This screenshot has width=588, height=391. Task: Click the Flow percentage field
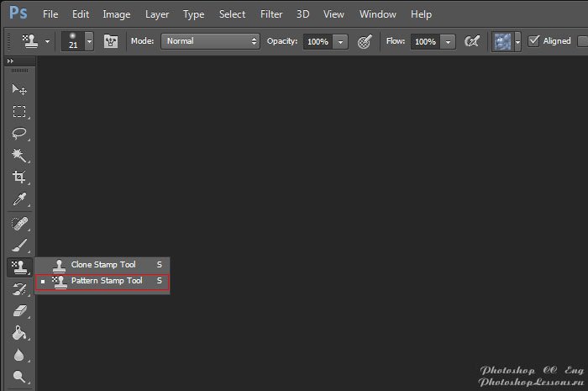point(425,41)
